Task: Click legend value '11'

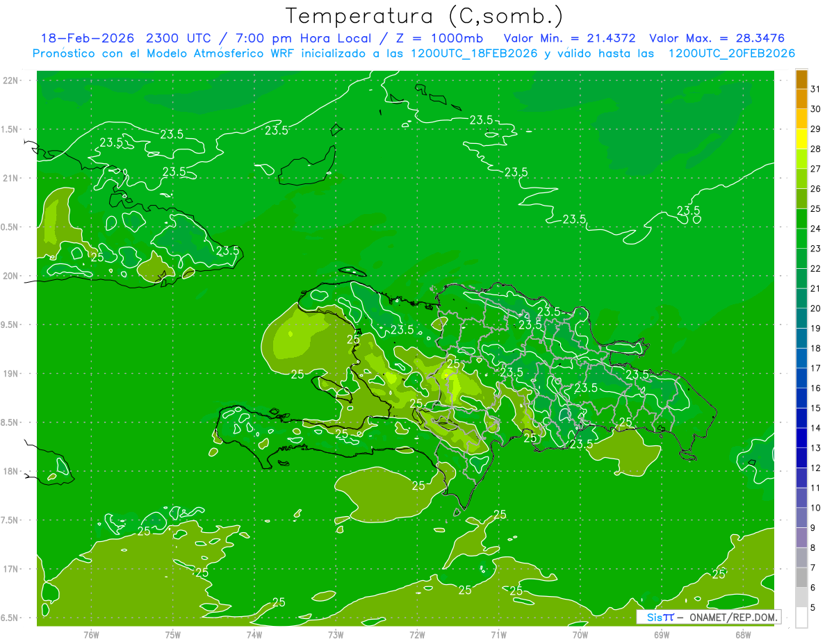Action: pyautogui.click(x=815, y=488)
